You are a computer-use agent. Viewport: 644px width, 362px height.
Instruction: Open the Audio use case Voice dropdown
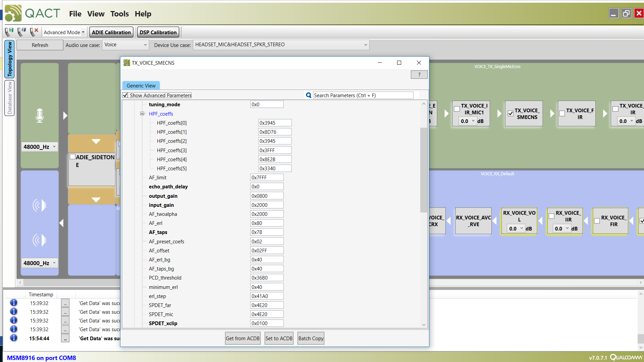(125, 45)
